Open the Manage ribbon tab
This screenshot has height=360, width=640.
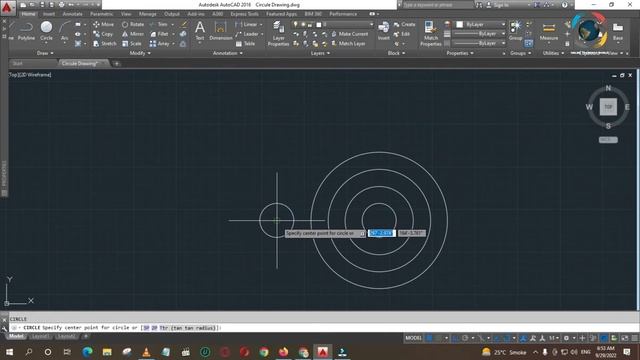(147, 14)
